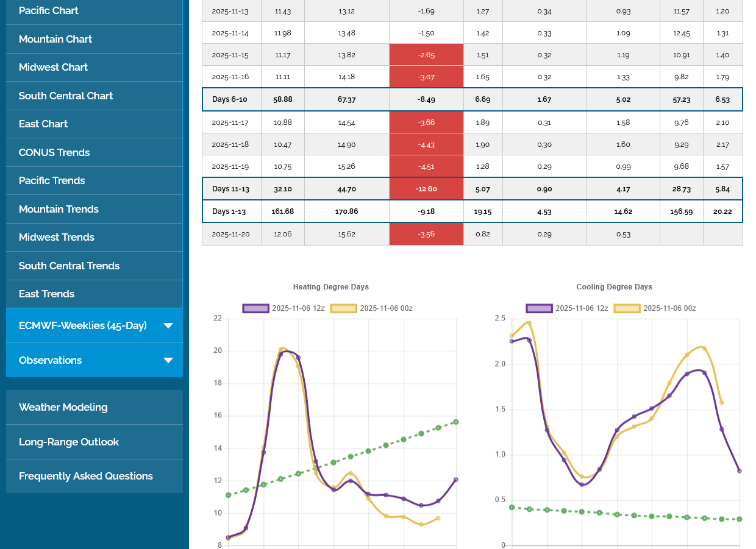756x549 pixels.
Task: Open Frequently Asked Questions
Action: click(x=86, y=476)
